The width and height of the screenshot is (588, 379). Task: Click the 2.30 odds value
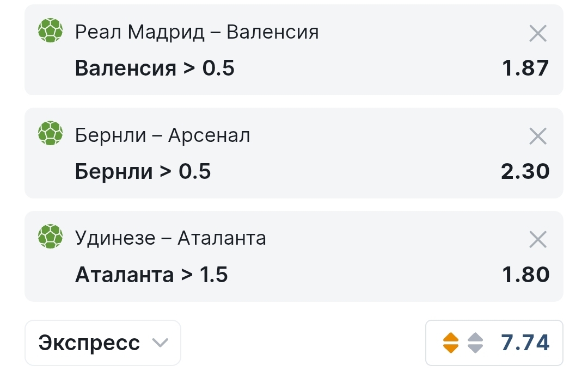tap(525, 171)
